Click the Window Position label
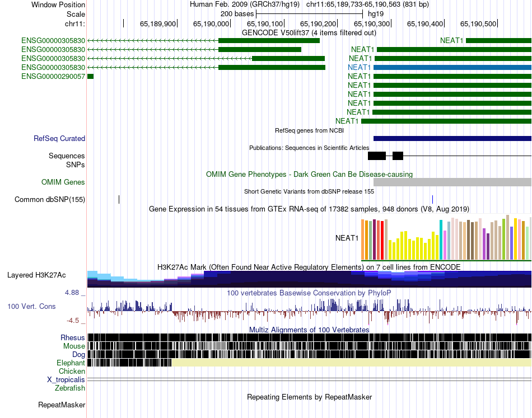532x418 pixels. [58, 4]
